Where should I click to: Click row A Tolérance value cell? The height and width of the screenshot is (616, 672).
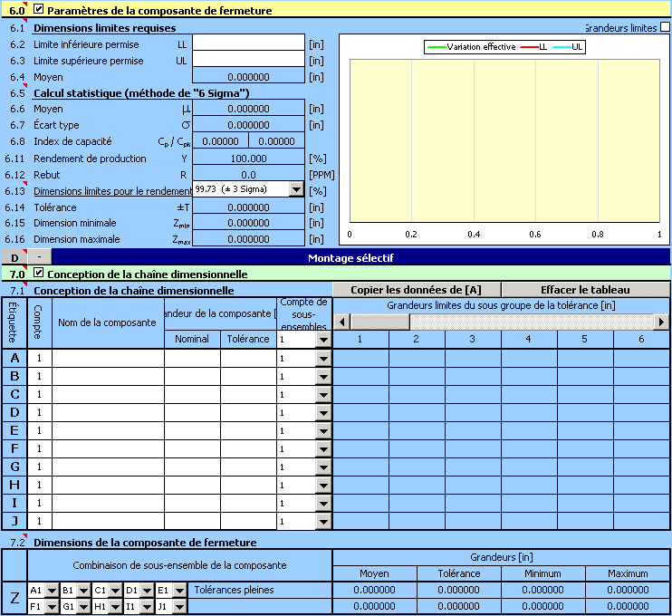click(x=248, y=358)
